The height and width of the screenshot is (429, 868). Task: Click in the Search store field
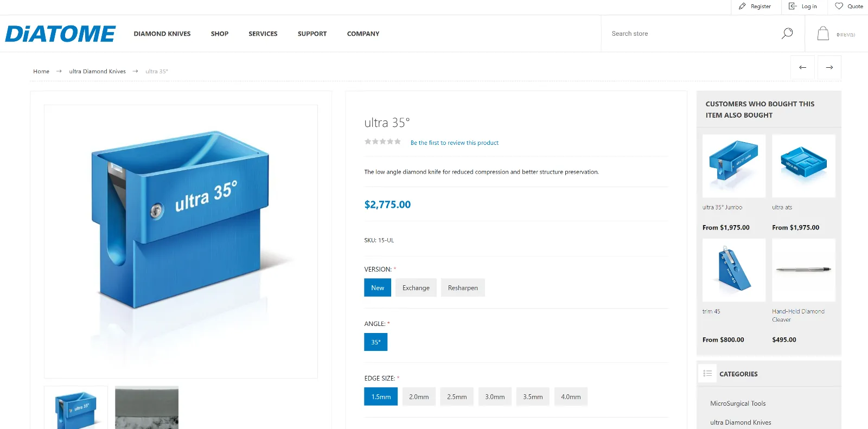692,34
